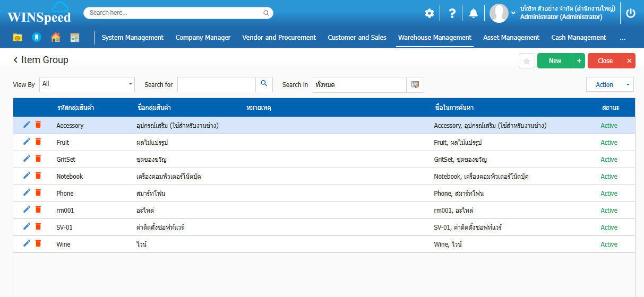Open the settings gear icon
The height and width of the screenshot is (297, 644).
[x=429, y=13]
